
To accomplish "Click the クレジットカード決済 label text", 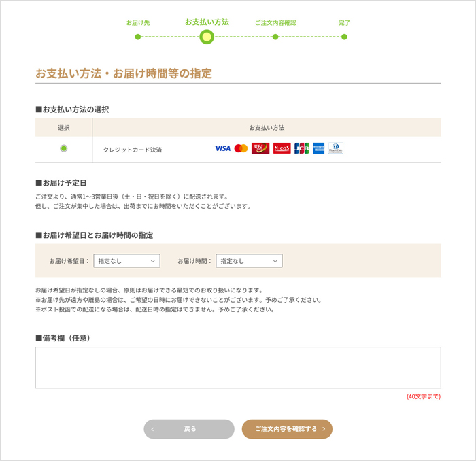I will [133, 149].
